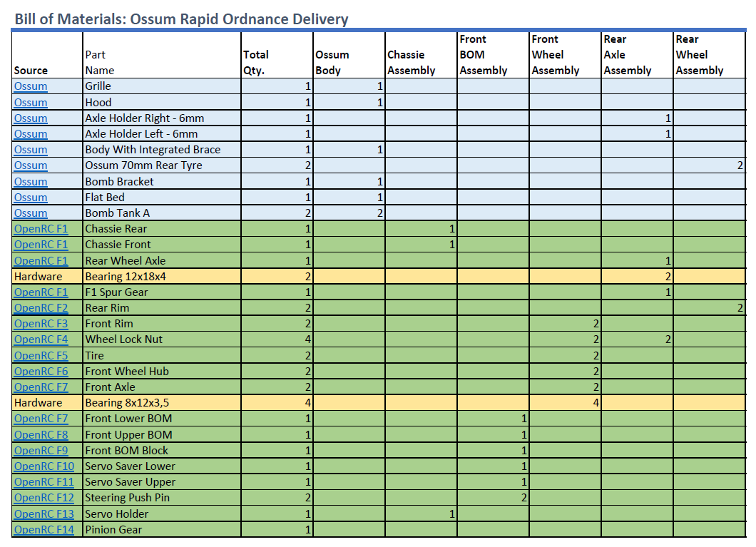The image size is (756, 547).
Task: Select the Steering Push Pin cell
Action: (x=161, y=498)
